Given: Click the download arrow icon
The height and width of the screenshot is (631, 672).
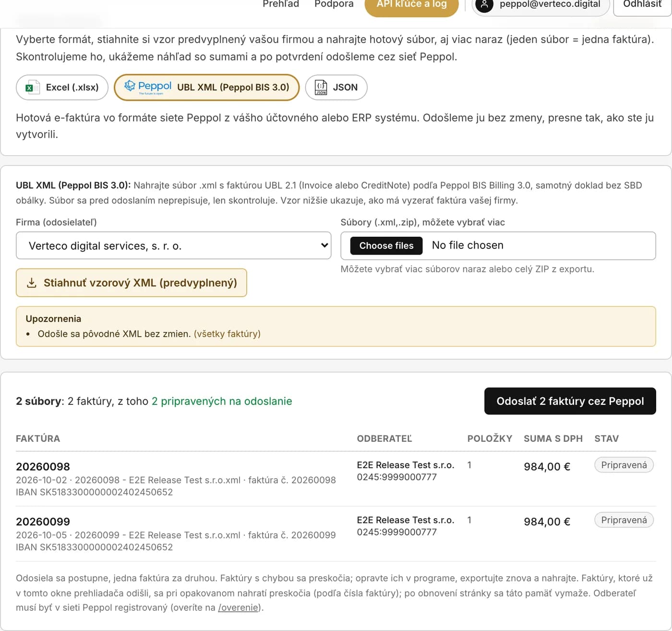Looking at the screenshot, I should click(x=32, y=283).
